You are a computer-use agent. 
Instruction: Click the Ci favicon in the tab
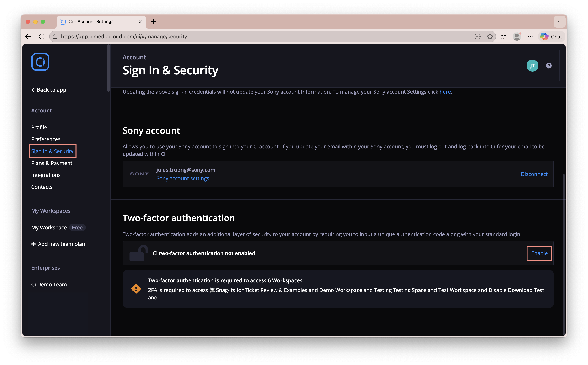coord(63,22)
